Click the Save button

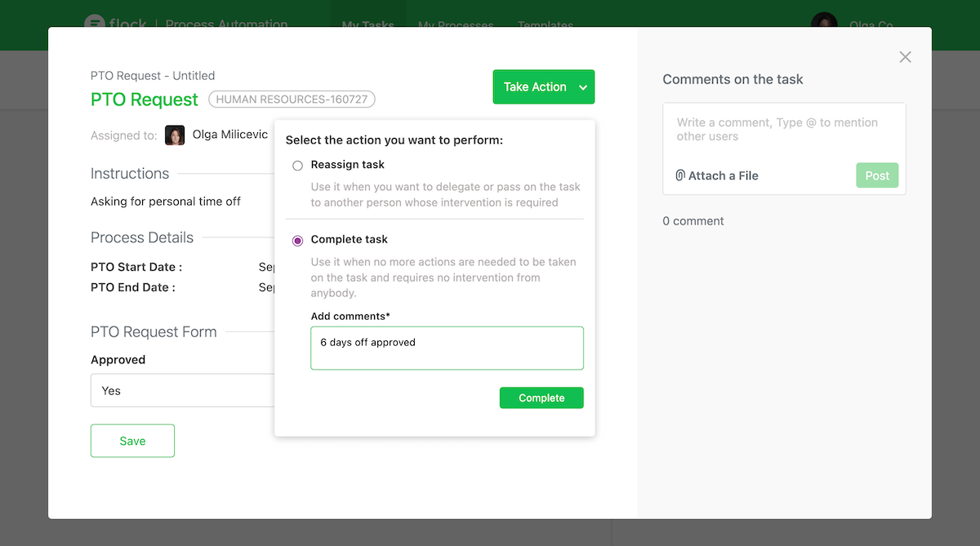(x=132, y=441)
